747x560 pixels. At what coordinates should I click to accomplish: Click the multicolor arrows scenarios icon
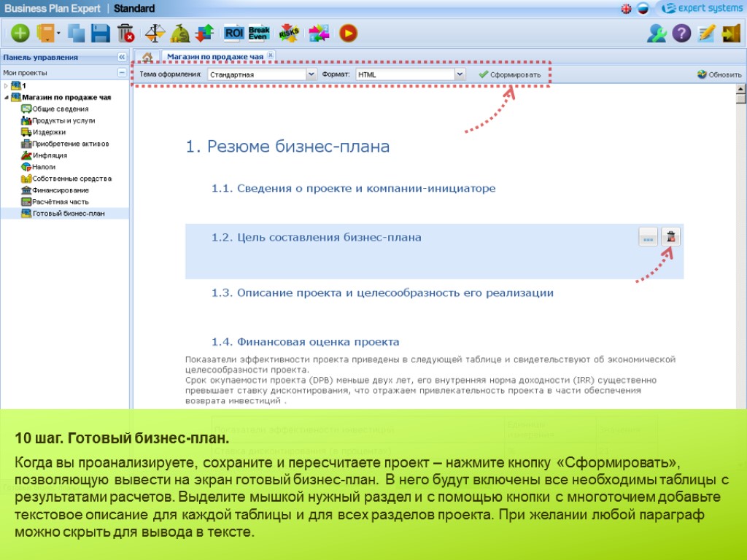[x=320, y=34]
